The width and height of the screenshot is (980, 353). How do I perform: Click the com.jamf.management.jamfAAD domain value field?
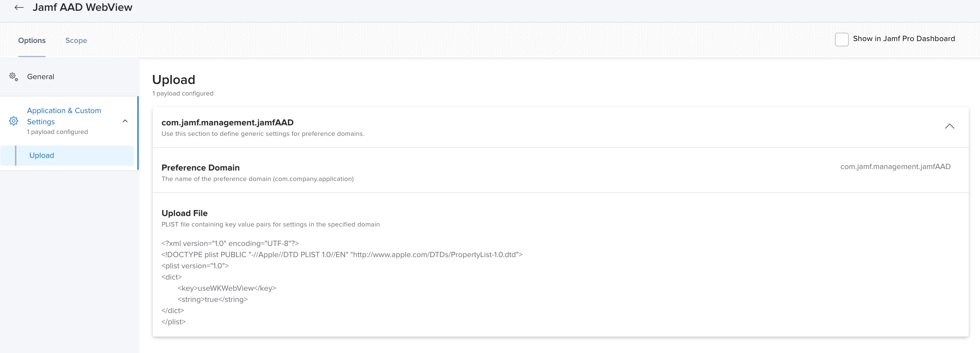click(895, 166)
